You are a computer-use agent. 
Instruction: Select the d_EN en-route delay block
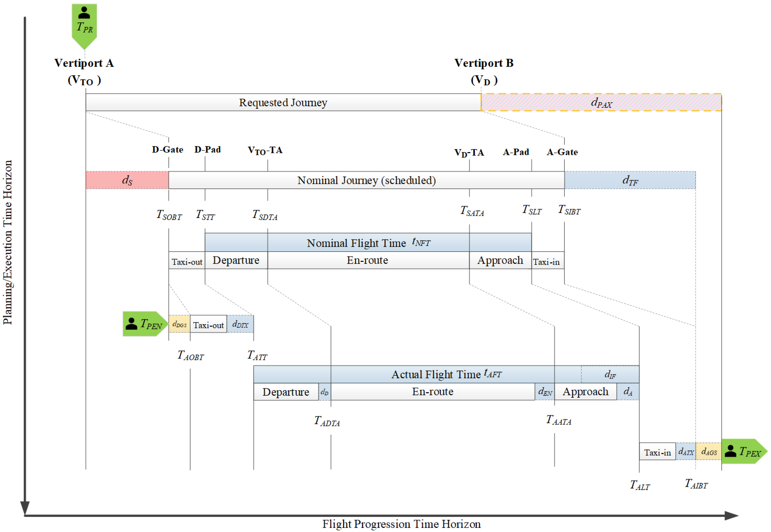click(545, 392)
